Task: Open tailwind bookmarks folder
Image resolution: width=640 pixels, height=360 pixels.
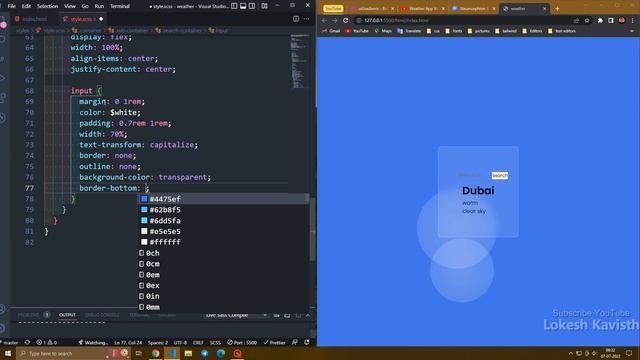Action: coord(505,31)
